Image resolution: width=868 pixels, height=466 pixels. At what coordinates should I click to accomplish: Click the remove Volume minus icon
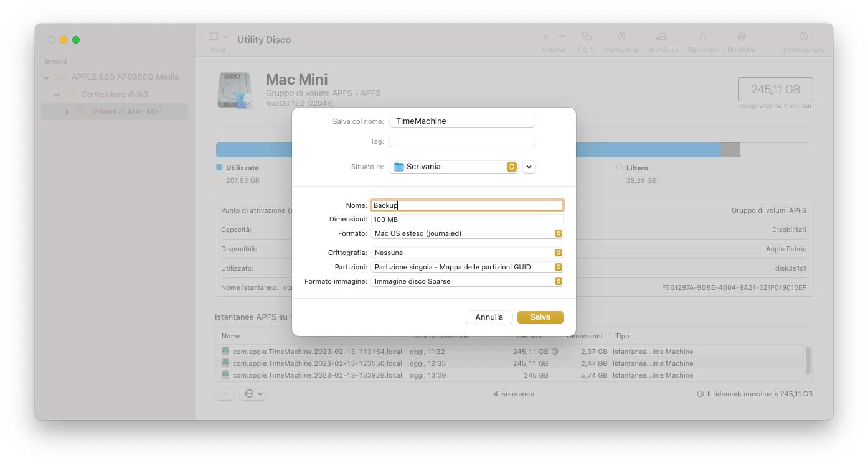click(562, 37)
